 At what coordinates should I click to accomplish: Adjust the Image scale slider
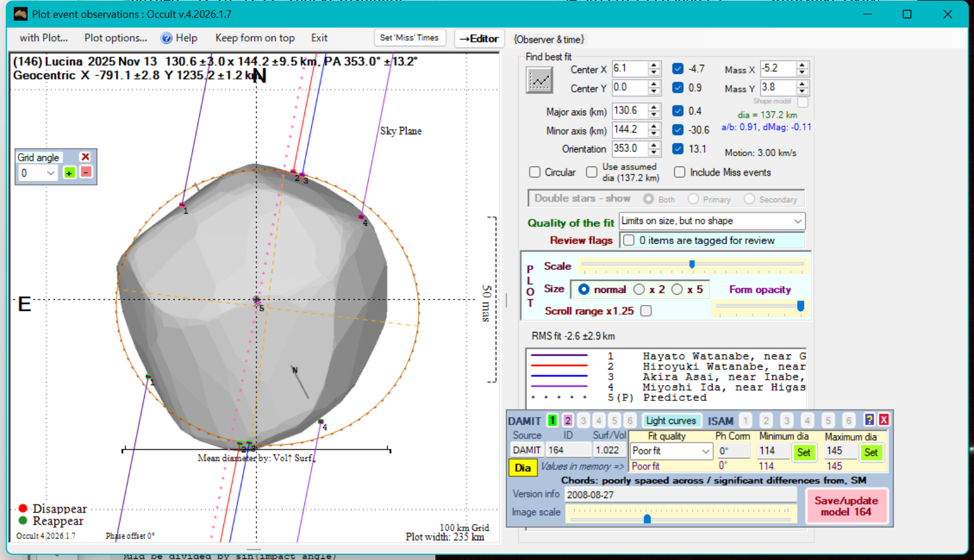(647, 519)
